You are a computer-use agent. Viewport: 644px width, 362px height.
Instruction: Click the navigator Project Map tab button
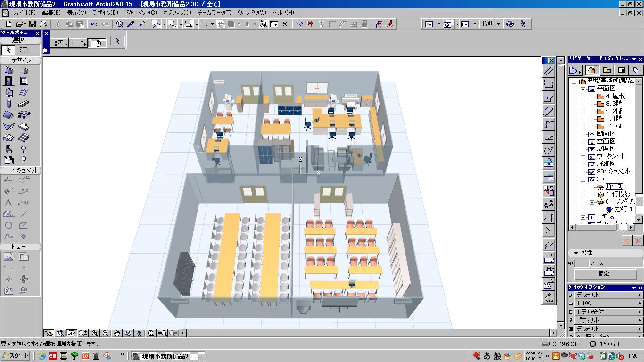click(x=592, y=70)
